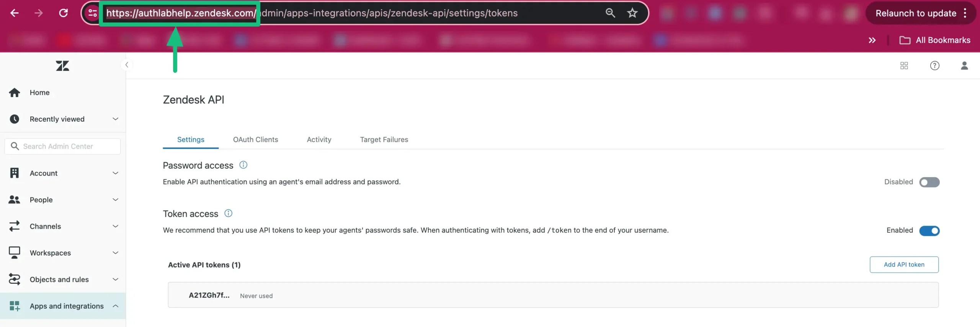Viewport: 980px width, 327px height.
Task: Collapse the sidebar with the chevron handle
Action: [127, 65]
